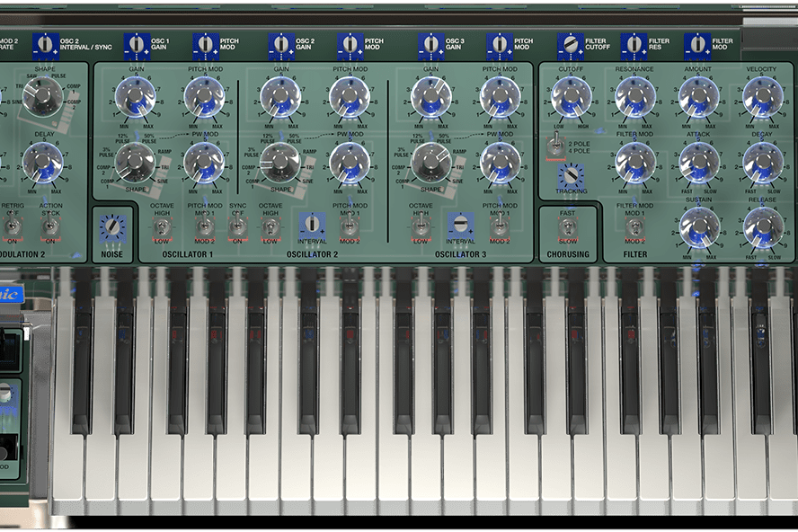The width and height of the screenshot is (798, 532).
Task: Click the Oscillator 2 Gain knob
Action: (280, 97)
